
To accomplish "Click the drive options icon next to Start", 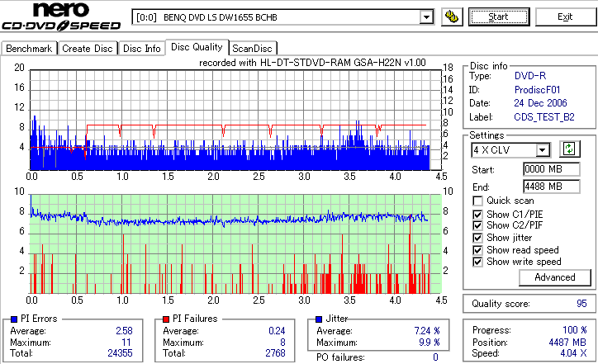I will [x=452, y=17].
